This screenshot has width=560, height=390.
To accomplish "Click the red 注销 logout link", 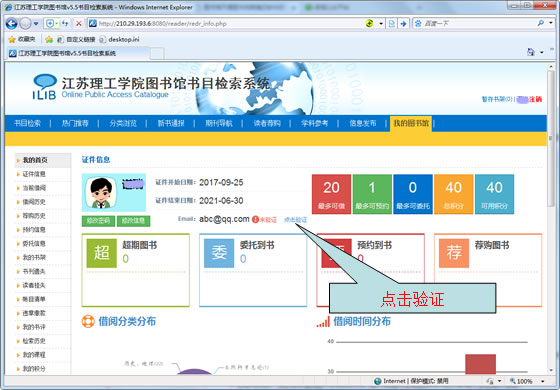I will coord(535,99).
